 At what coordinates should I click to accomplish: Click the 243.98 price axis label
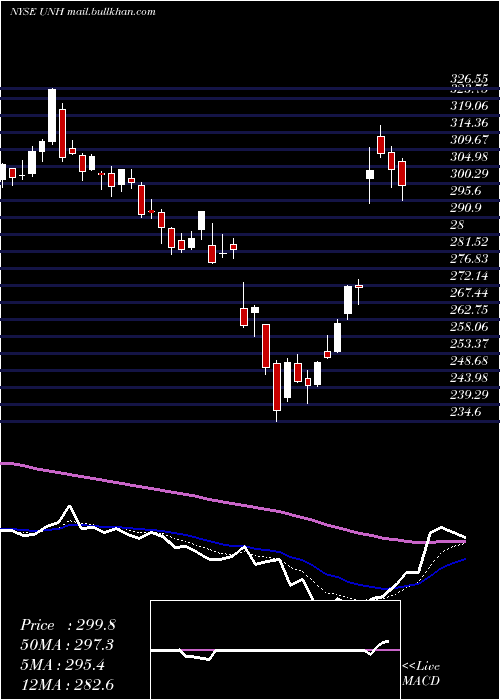pyautogui.click(x=469, y=377)
